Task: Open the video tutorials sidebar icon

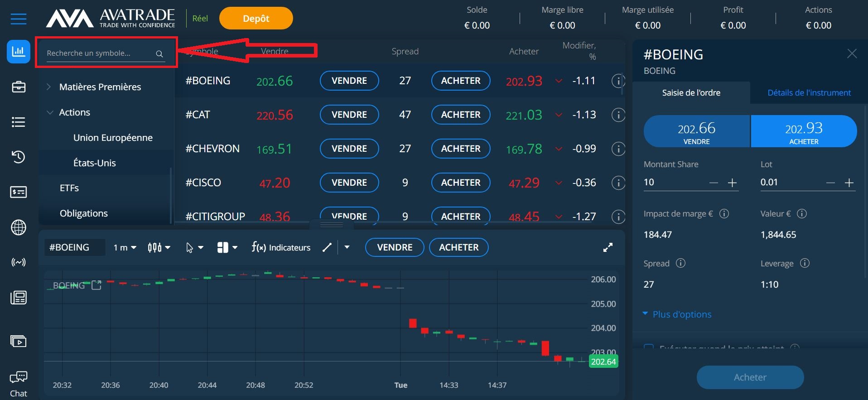Action: pyautogui.click(x=19, y=341)
